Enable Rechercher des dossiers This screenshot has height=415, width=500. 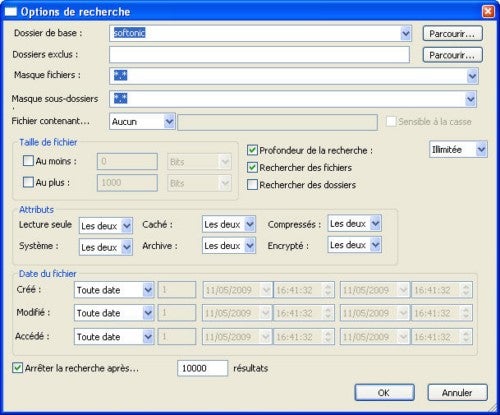pyautogui.click(x=252, y=185)
